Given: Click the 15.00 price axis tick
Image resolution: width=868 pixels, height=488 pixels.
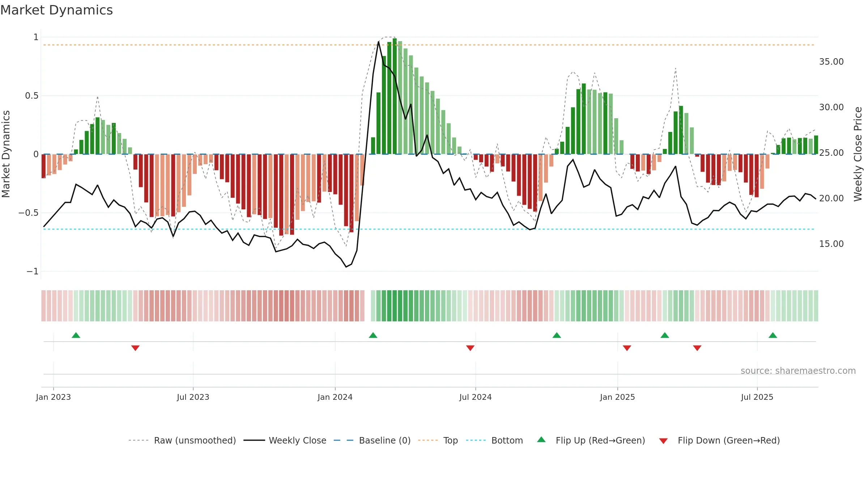Looking at the screenshot, I should (831, 244).
